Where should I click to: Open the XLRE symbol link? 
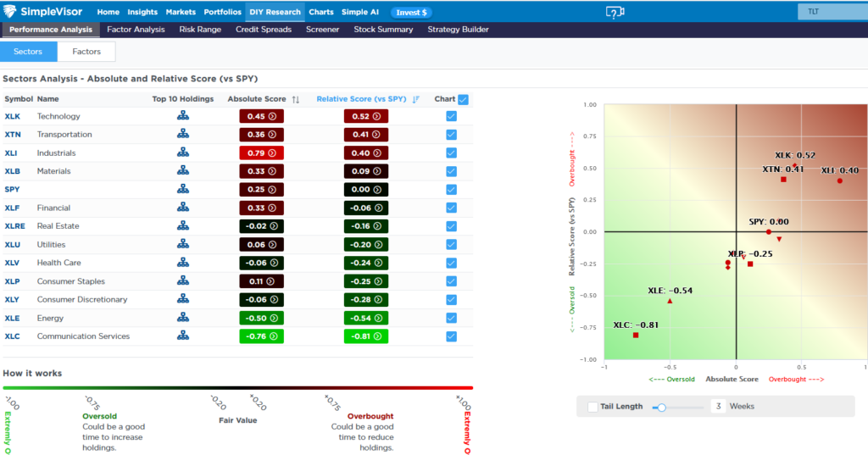(x=15, y=226)
